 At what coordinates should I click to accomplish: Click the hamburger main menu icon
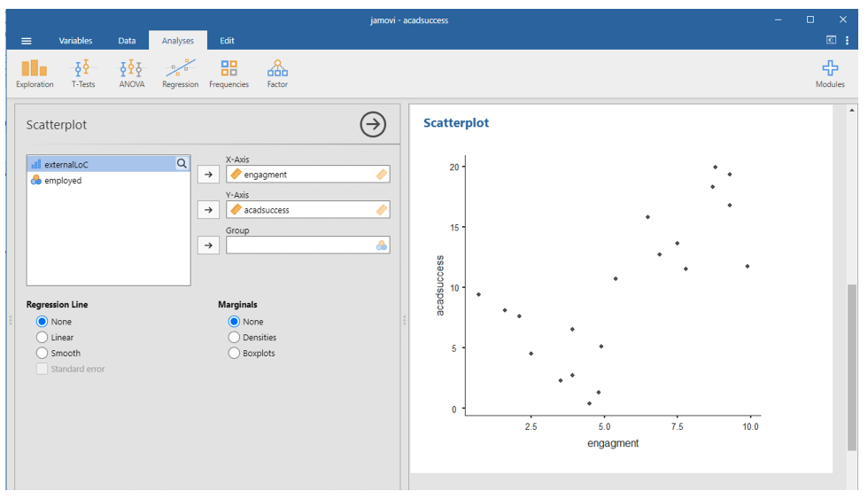(x=26, y=41)
